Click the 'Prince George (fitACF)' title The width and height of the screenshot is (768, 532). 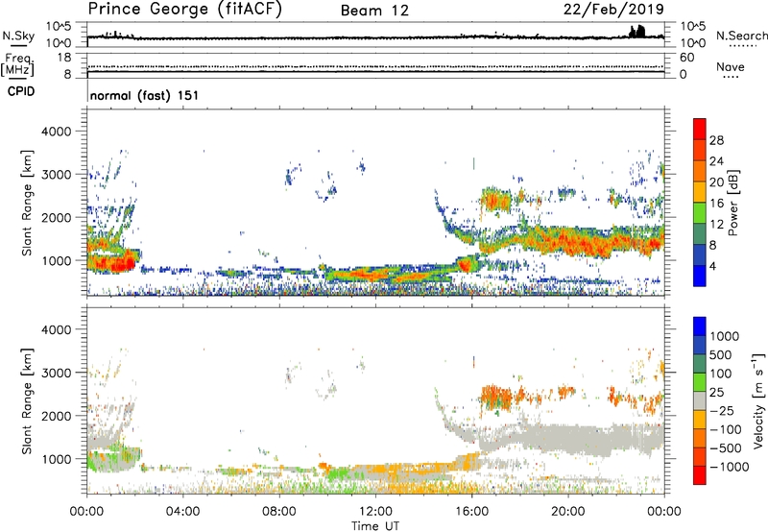184,10
